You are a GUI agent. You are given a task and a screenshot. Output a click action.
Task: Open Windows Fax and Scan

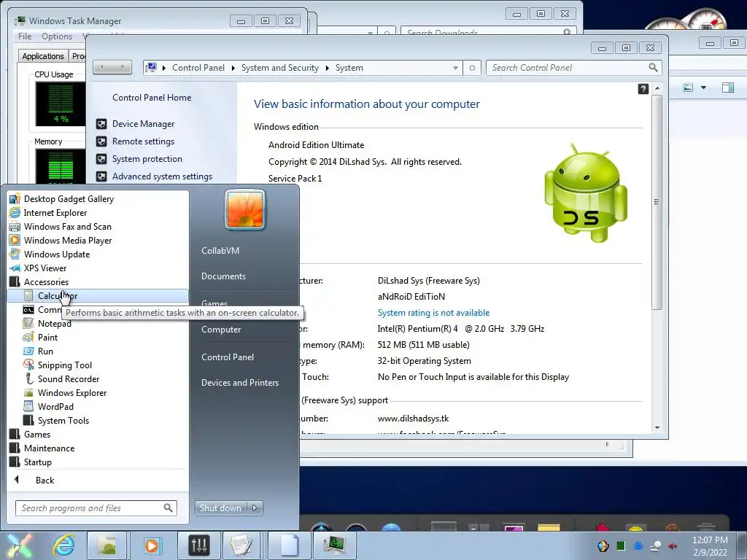[68, 227]
